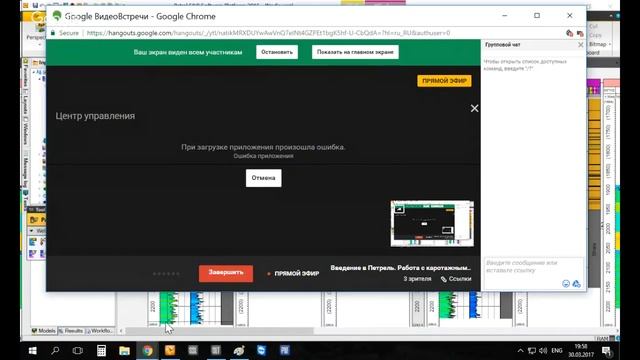Click the red Завершить button
Screen dimensions: 640x360
pos(226,273)
